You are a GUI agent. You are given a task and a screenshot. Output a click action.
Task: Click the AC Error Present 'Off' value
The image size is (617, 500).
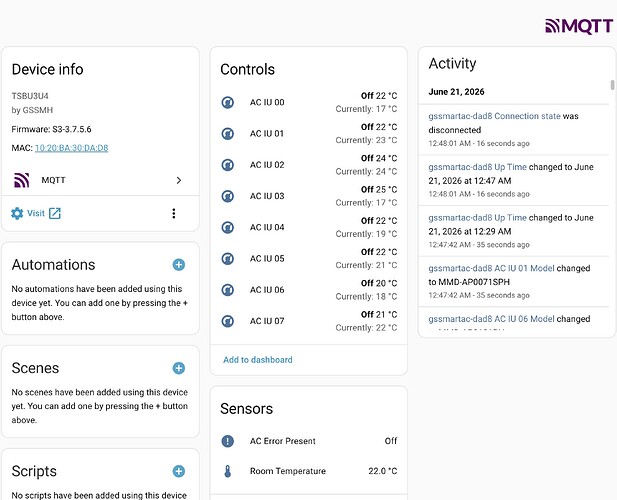(x=391, y=441)
